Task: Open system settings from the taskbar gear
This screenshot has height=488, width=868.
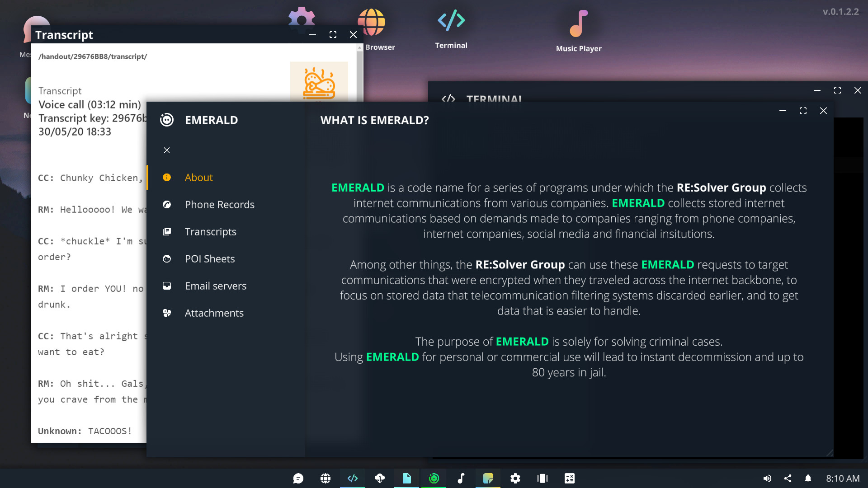Action: pyautogui.click(x=516, y=478)
